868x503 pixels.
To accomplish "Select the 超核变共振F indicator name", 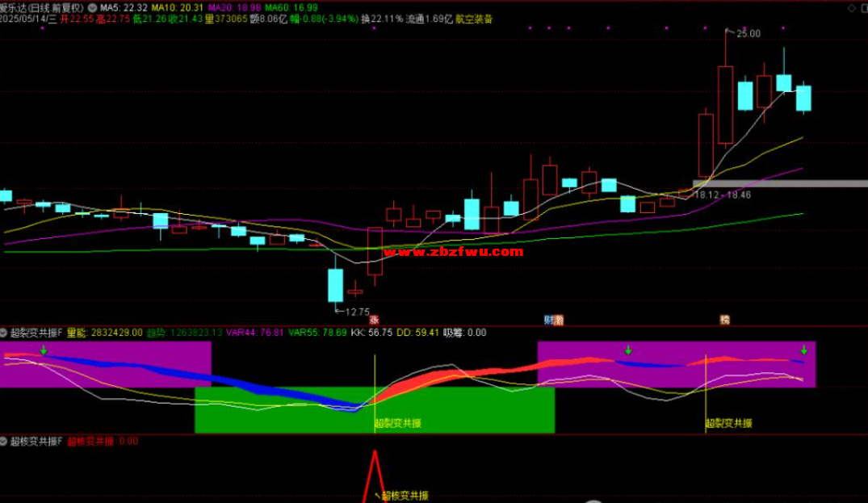I will click(36, 442).
